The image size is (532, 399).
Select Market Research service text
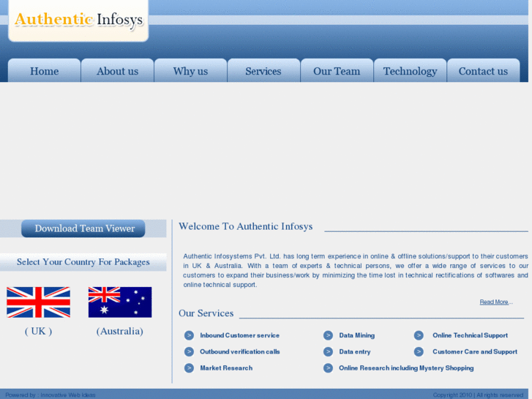click(226, 368)
